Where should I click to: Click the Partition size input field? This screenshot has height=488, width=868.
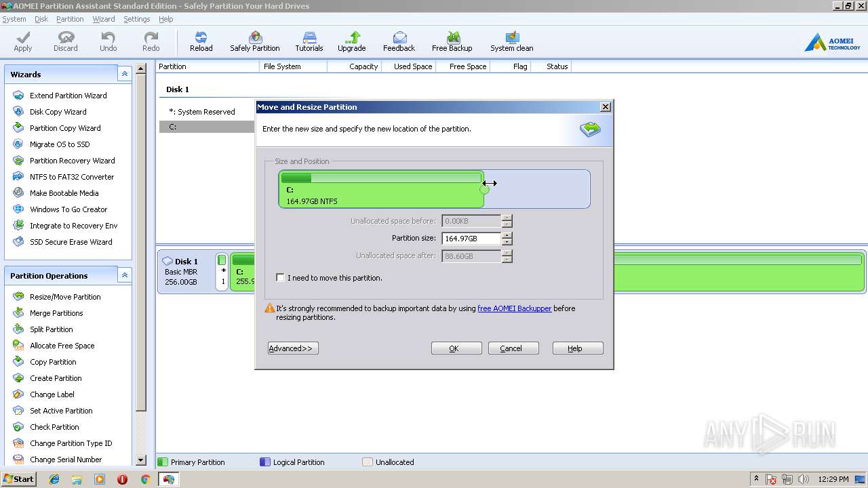pyautogui.click(x=471, y=239)
